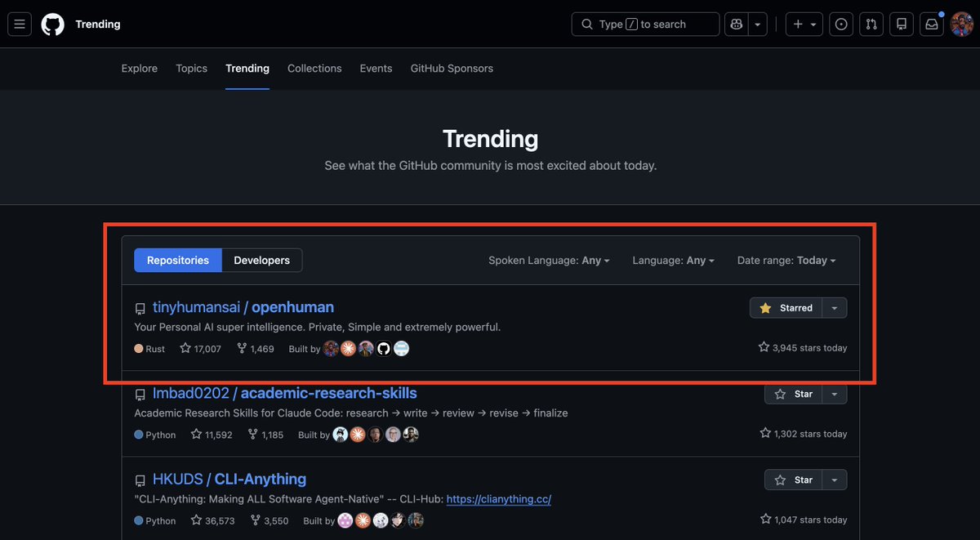Click the star count 36,573 for CLI-Anything
Image resolution: width=980 pixels, height=540 pixels.
(212, 520)
